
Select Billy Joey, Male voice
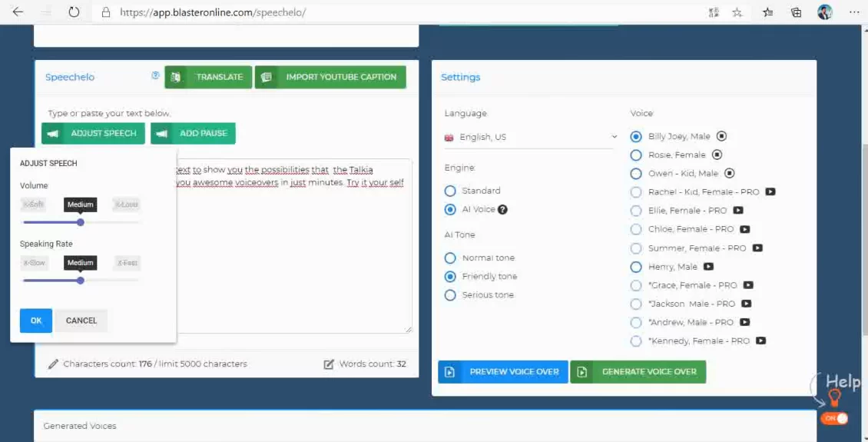pyautogui.click(x=636, y=136)
